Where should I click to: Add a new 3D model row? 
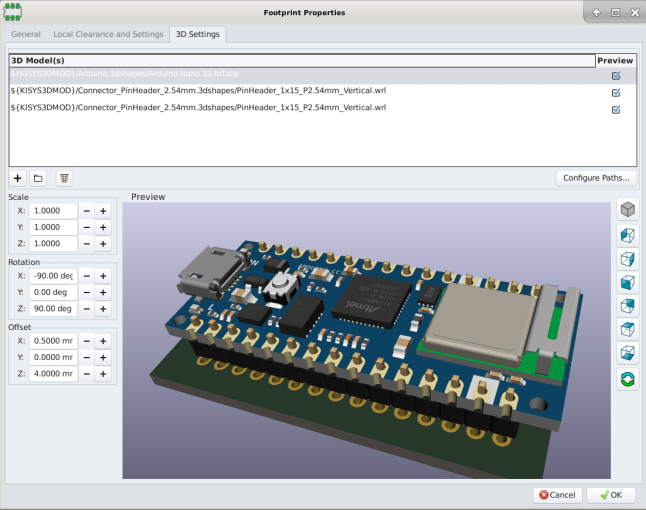(17, 178)
